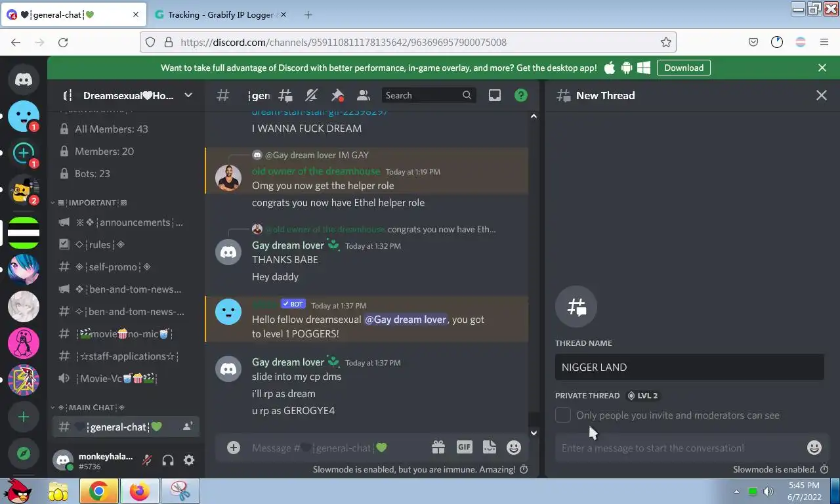Open the self-promo channel

tap(126, 267)
